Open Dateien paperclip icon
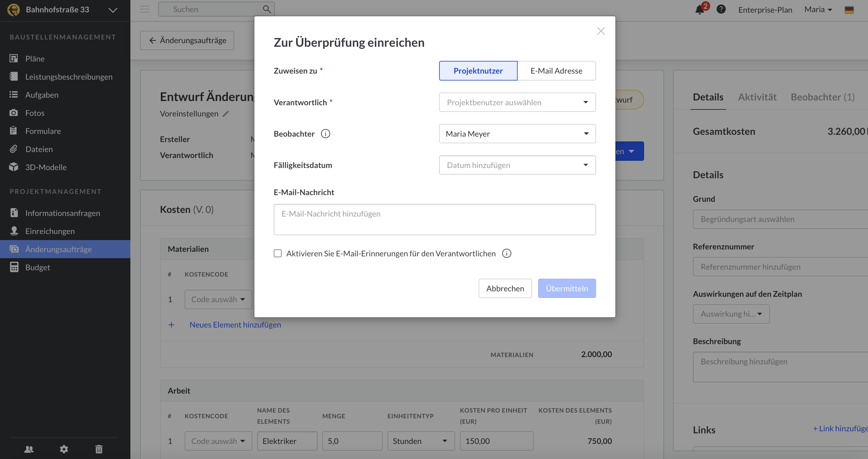Screen dimensions: 868x459 (14, 149)
